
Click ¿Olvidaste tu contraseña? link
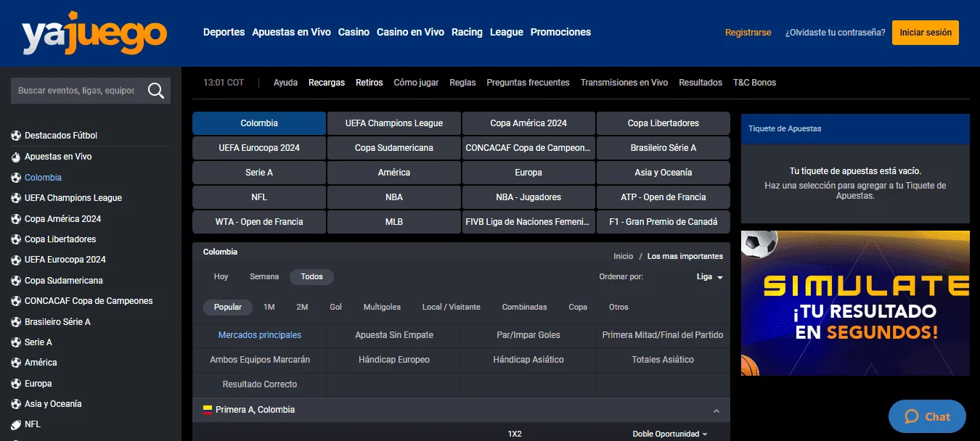(x=835, y=33)
